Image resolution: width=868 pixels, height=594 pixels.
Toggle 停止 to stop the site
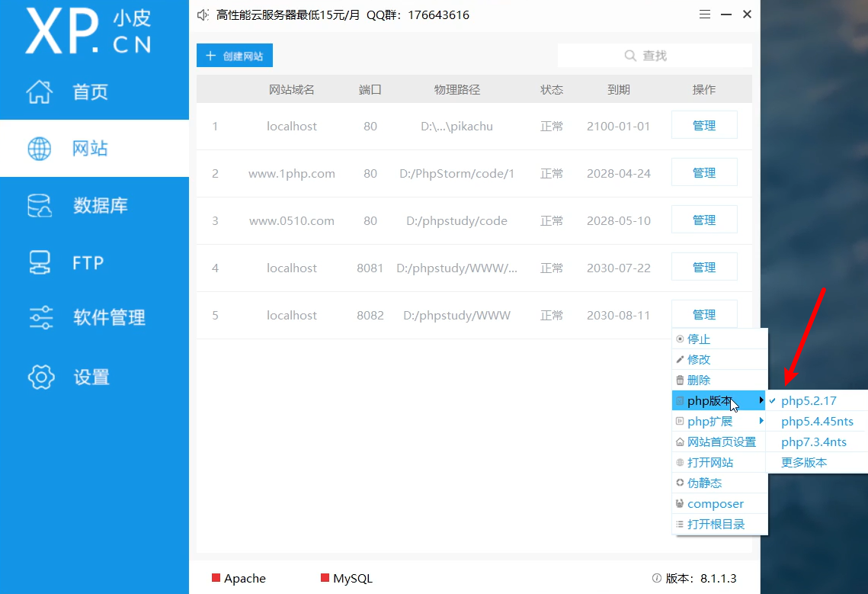pos(700,339)
